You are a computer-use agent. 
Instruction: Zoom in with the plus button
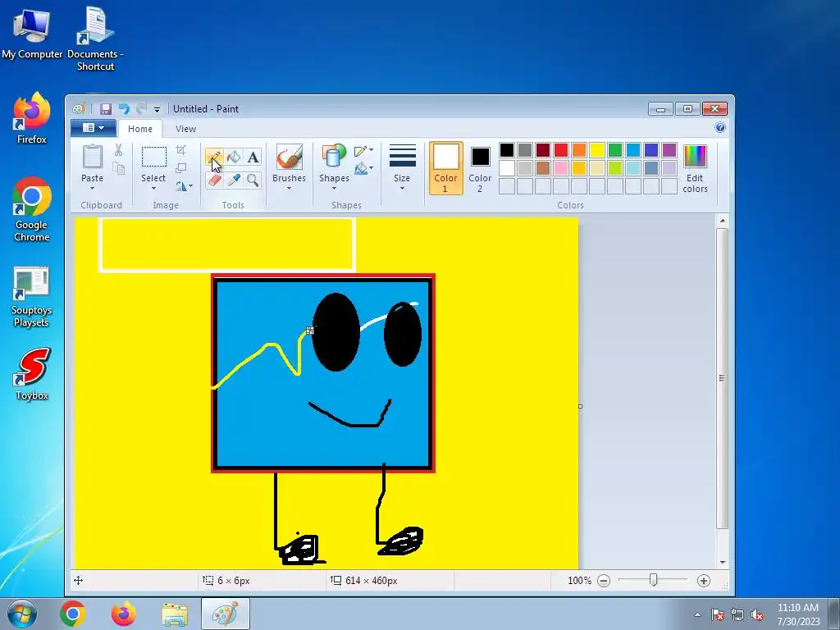[x=703, y=581]
